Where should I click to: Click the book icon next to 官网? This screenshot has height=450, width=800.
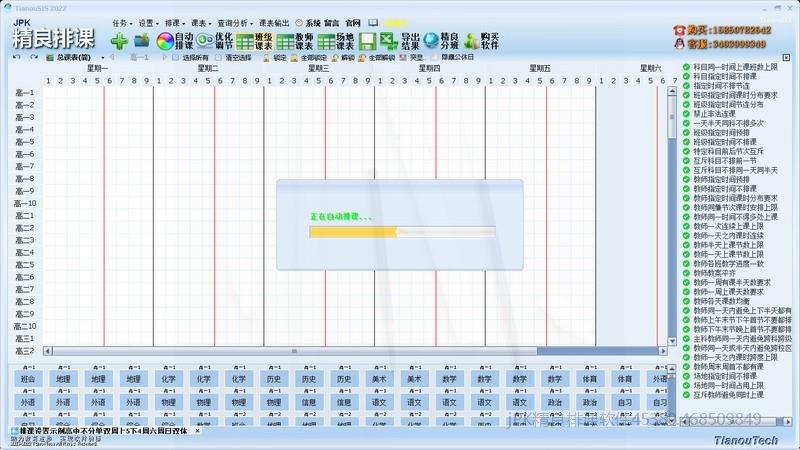click(373, 23)
